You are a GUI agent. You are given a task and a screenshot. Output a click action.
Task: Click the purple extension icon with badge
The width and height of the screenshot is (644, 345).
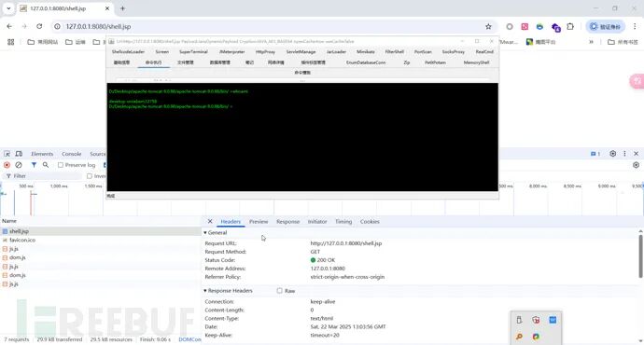[x=555, y=27]
